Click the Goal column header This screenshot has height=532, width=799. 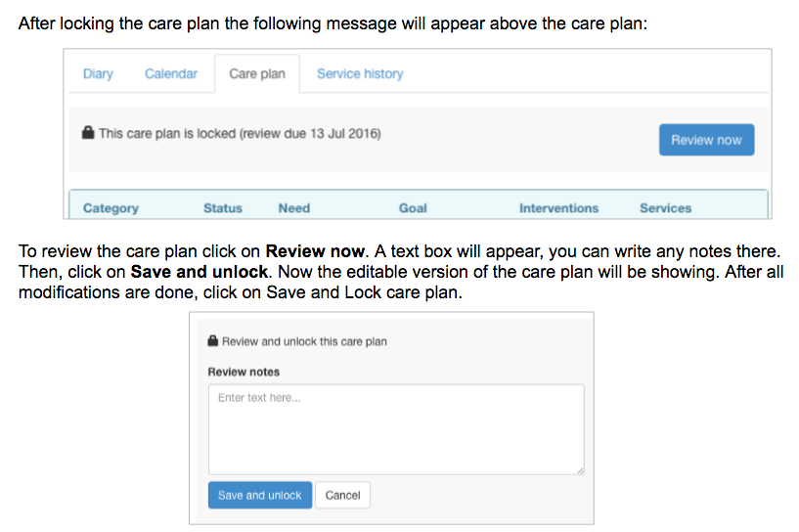(413, 208)
